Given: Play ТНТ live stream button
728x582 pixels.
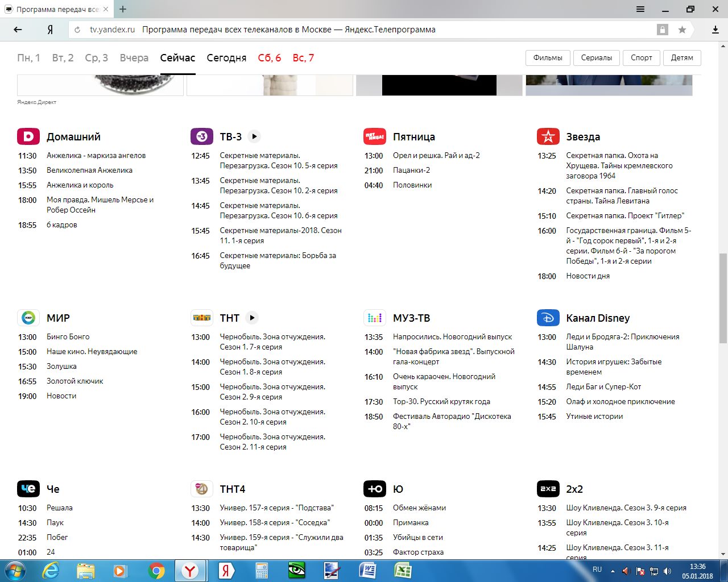Looking at the screenshot, I should coord(252,318).
